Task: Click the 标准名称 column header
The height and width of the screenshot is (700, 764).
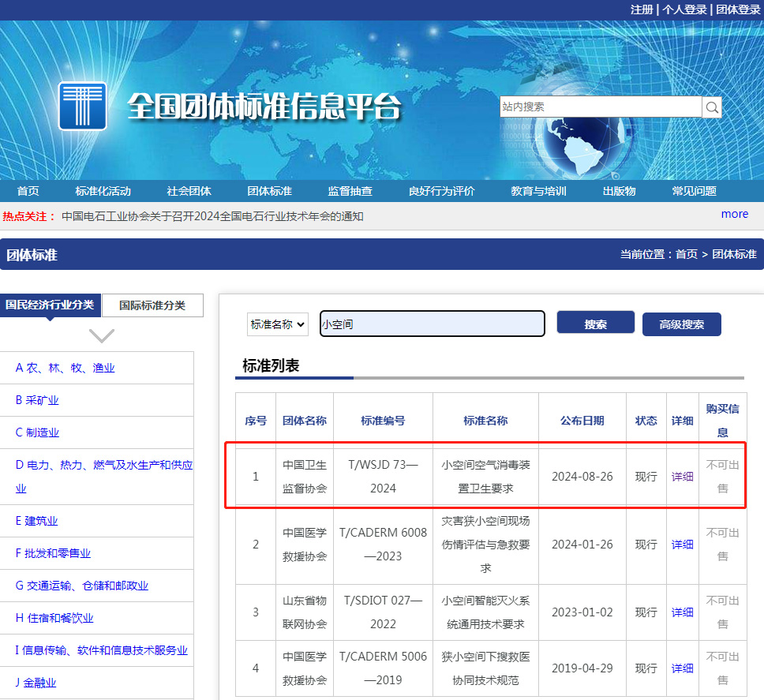Action: click(x=485, y=421)
